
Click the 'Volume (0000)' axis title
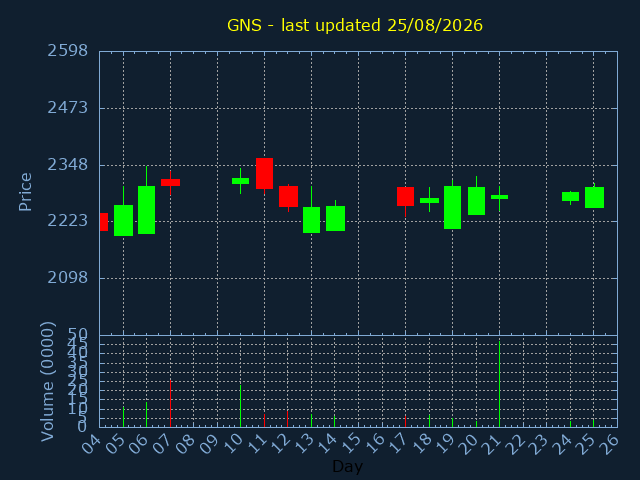pyautogui.click(x=48, y=382)
